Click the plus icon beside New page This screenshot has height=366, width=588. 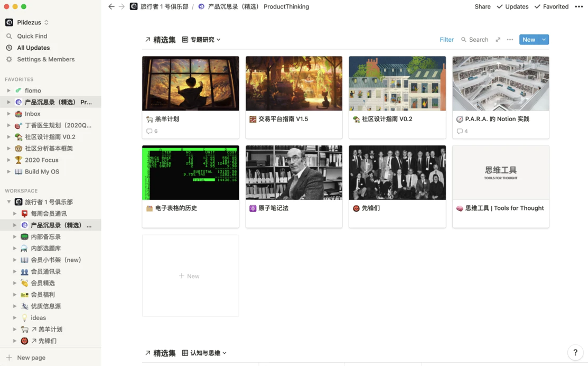click(9, 358)
